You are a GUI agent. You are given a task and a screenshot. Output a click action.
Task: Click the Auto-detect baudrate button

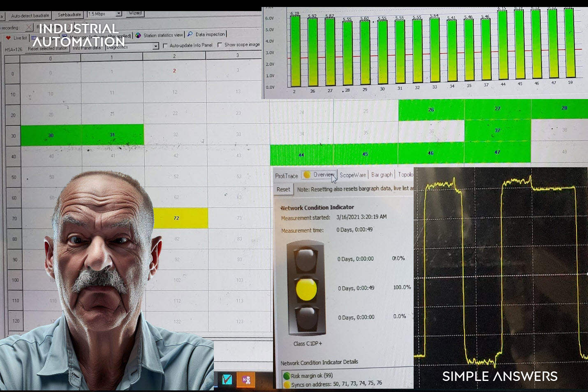click(30, 16)
